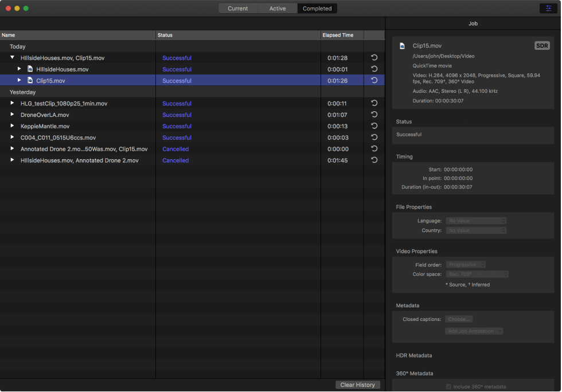Retry the HLG_testClip_1080p25_1min.mov job
Screen dimensions: 562x392
pos(373,103)
